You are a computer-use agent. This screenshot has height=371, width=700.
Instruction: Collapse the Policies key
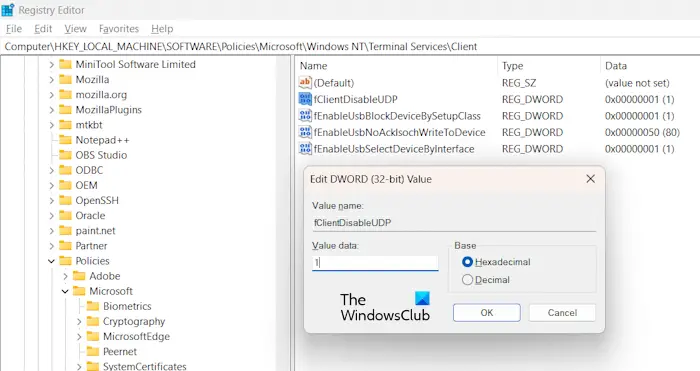[x=51, y=261]
